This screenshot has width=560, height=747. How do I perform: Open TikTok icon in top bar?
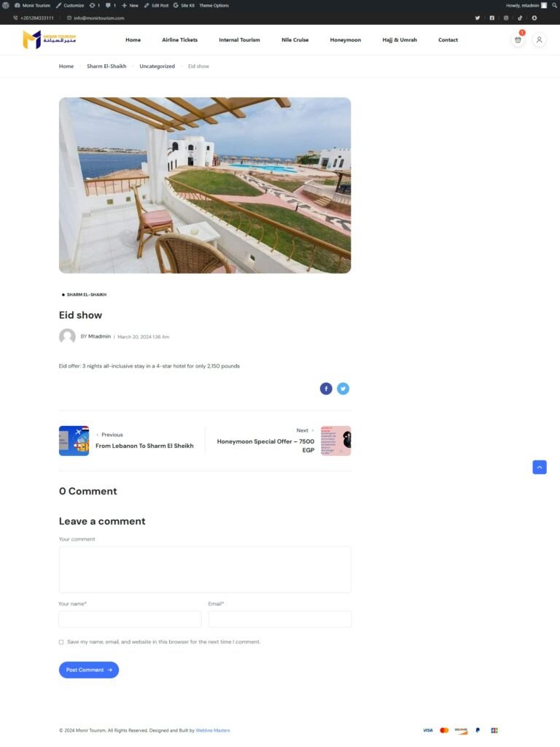(x=520, y=18)
